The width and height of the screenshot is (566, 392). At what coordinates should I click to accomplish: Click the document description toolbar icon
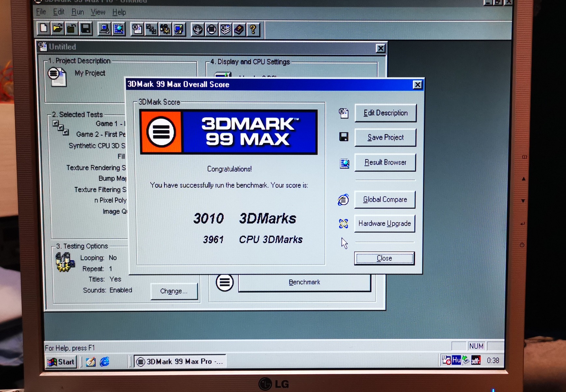(x=137, y=30)
